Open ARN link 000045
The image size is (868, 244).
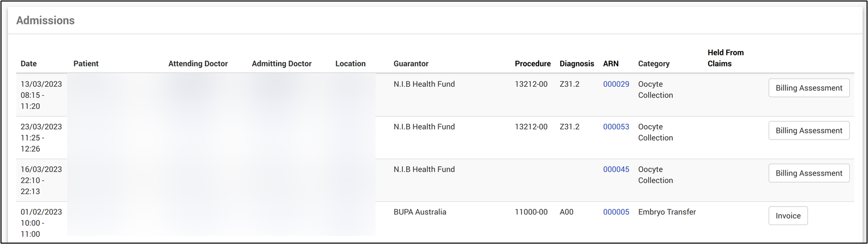click(x=616, y=170)
